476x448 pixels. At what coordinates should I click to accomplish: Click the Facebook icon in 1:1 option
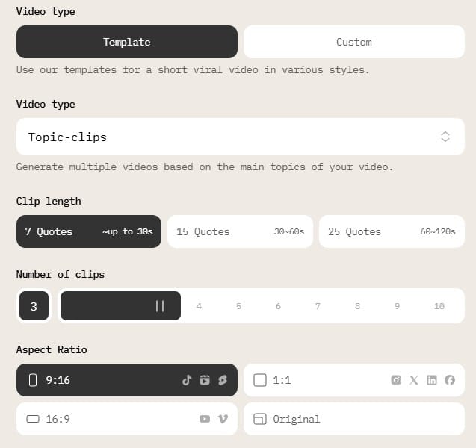[x=450, y=380]
